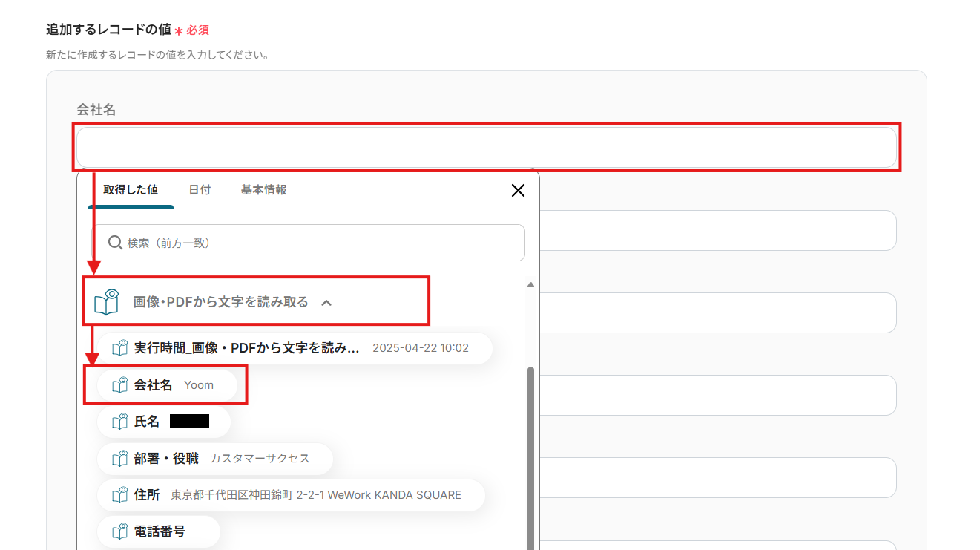Select the 会社名 Yoom value
This screenshot has width=980, height=550.
[167, 385]
